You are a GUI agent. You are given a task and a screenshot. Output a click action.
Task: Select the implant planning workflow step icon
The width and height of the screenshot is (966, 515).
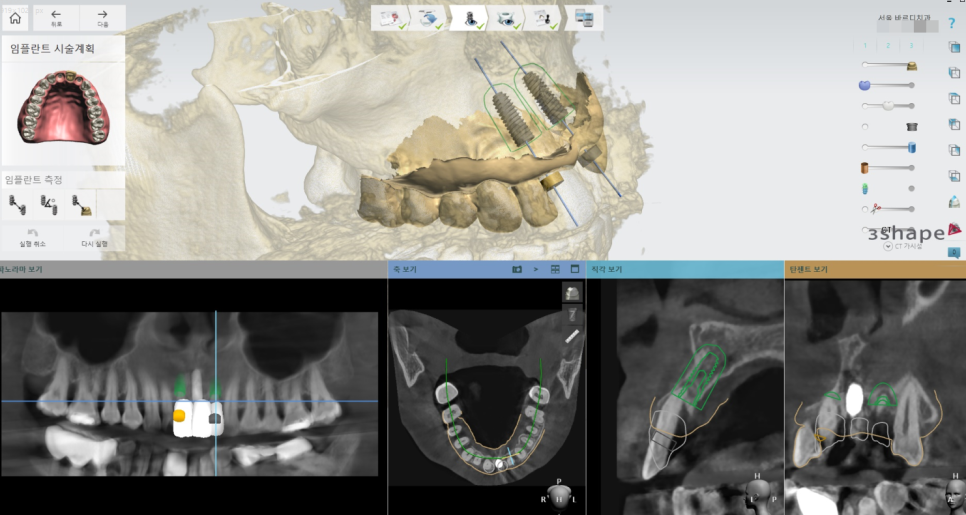pyautogui.click(x=467, y=18)
